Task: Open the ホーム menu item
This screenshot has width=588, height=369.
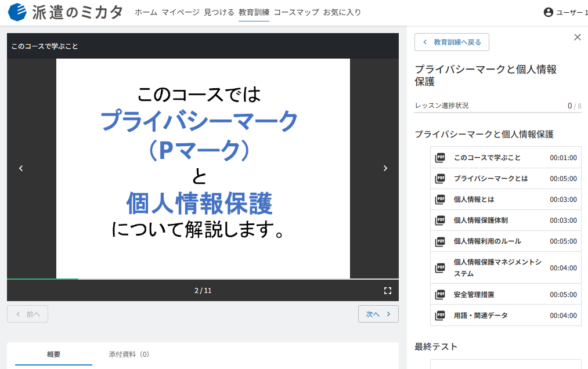Action: tap(146, 12)
